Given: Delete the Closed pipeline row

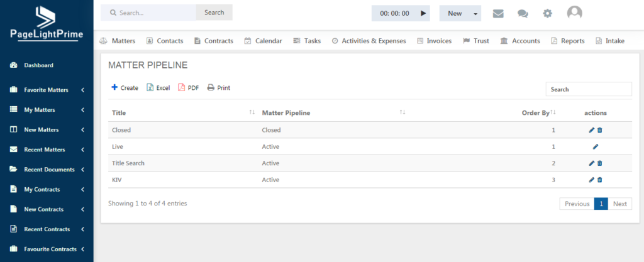Looking at the screenshot, I should click(599, 130).
